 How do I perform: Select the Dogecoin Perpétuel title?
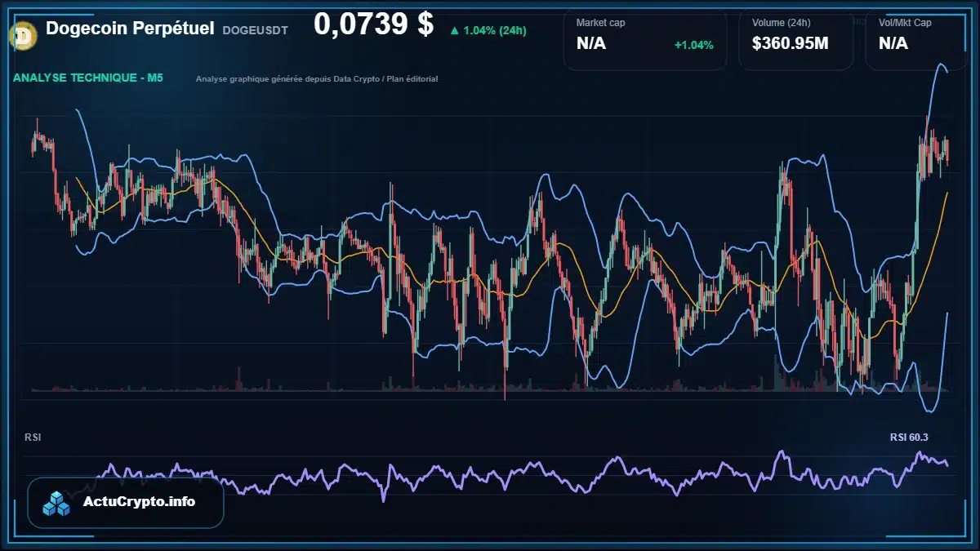click(x=130, y=29)
